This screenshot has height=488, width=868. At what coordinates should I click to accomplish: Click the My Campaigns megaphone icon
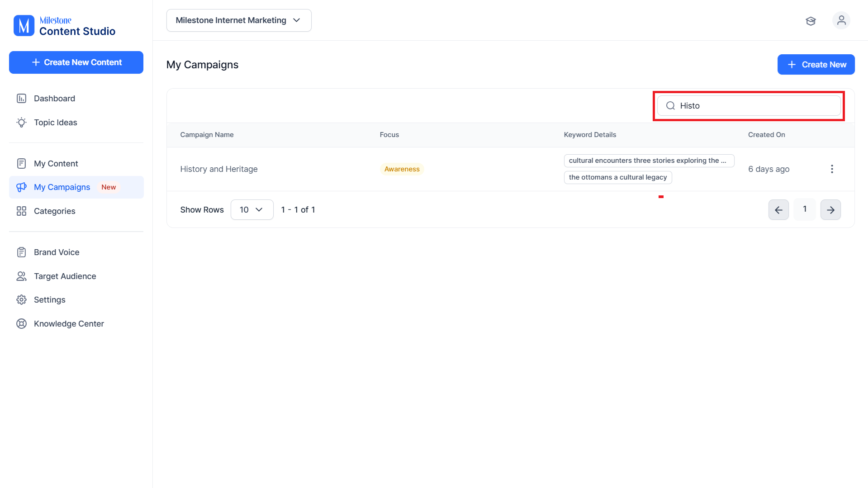[x=21, y=187]
